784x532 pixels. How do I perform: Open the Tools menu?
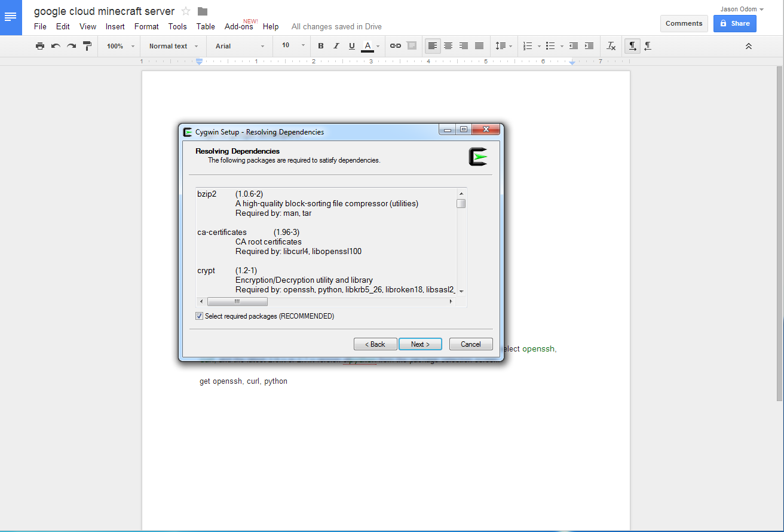click(x=177, y=26)
